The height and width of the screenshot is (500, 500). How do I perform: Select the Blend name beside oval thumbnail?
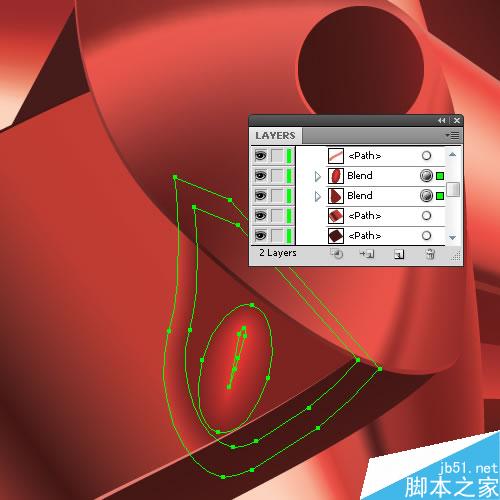tap(360, 176)
